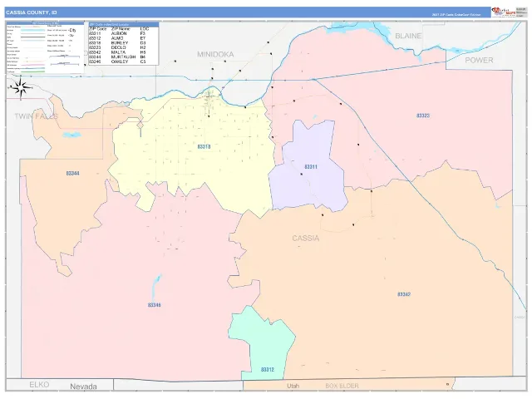
Task: Click the mint-green 83312 ZIP area
Action: [268, 342]
